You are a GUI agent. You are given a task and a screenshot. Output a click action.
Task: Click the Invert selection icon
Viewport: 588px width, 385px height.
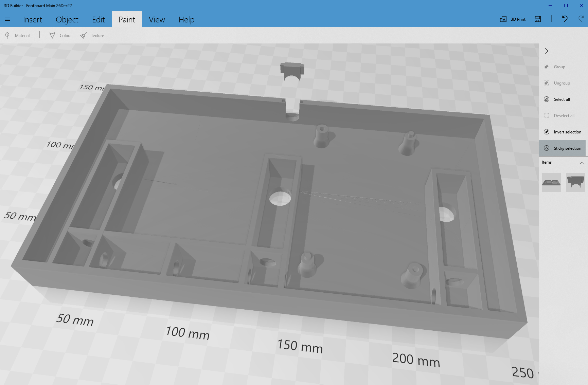(x=547, y=132)
